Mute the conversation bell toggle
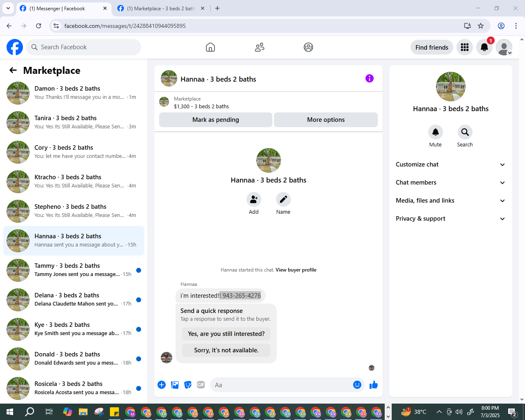 coord(436,132)
